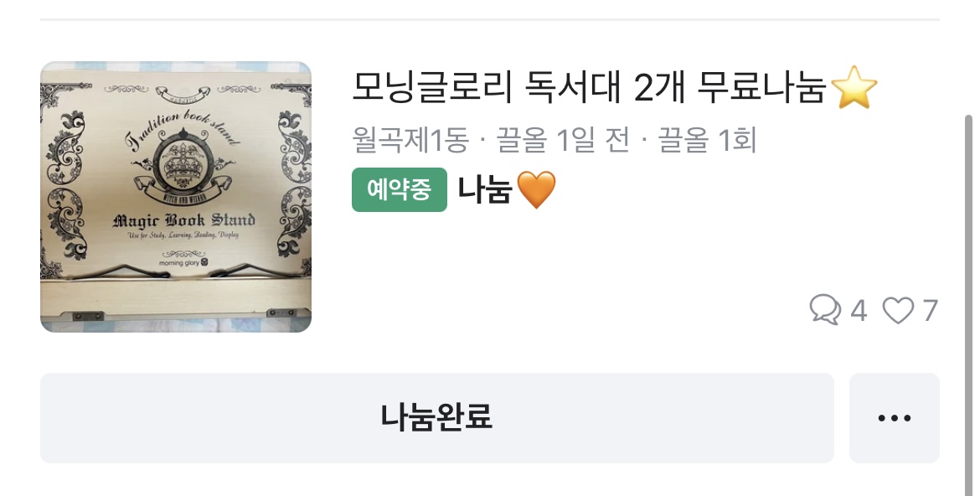The image size is (980, 496).
Task: Click the orange heart emoji
Action: click(x=536, y=189)
